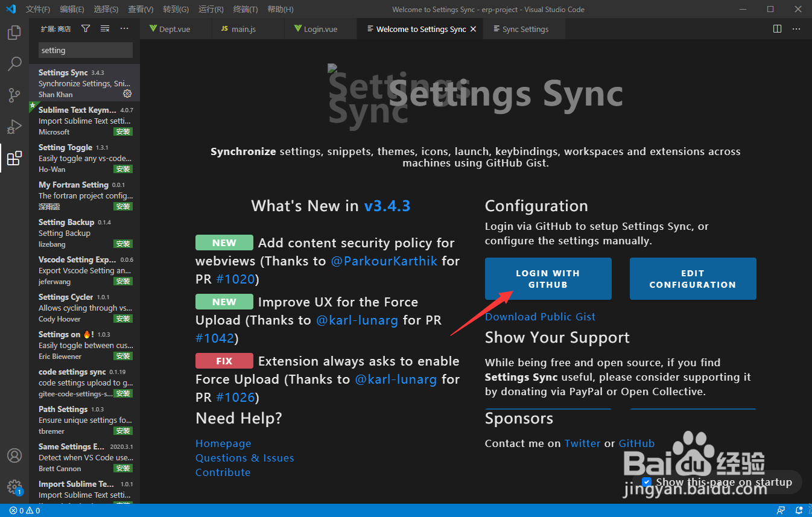Open the Explorer view in activity bar

(x=14, y=33)
